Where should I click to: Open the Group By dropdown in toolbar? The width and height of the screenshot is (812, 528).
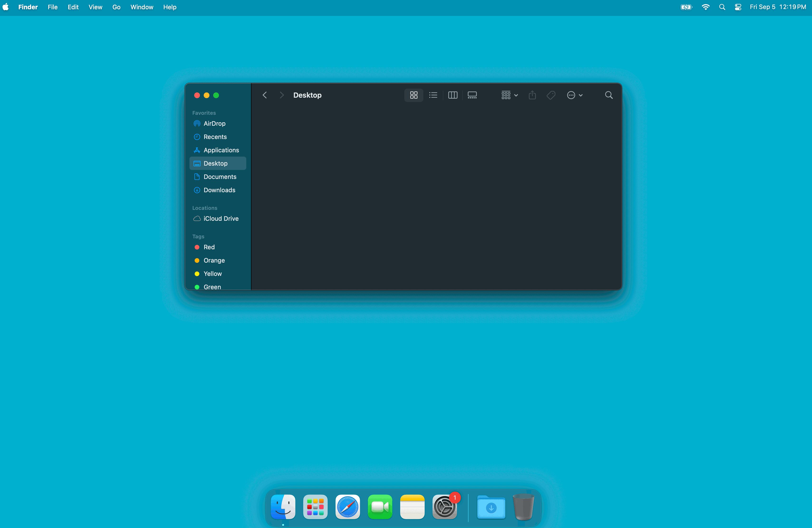pyautogui.click(x=509, y=95)
